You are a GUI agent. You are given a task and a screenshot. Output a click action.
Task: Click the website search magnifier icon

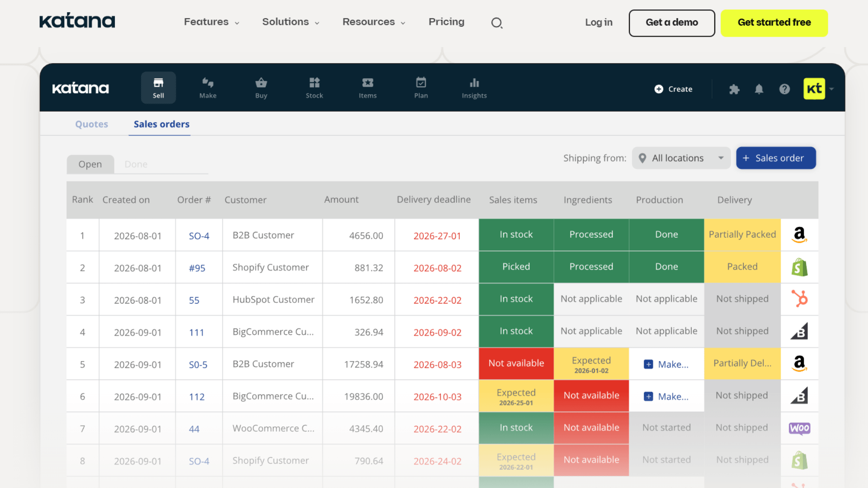[497, 23]
